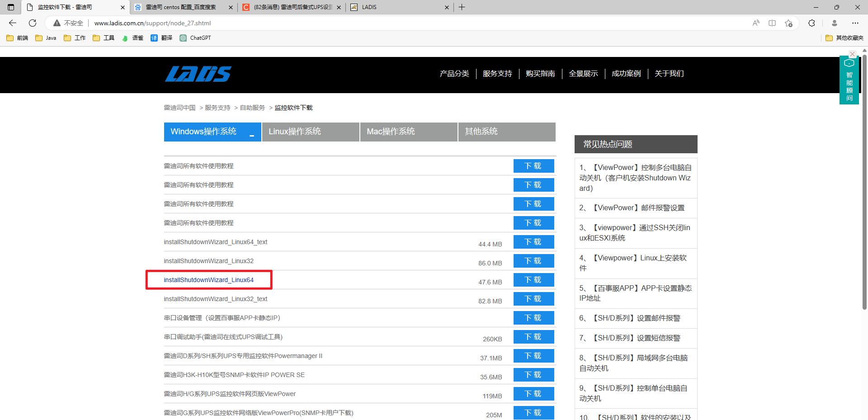
Task: Open the 购买指南 nav menu
Action: (x=540, y=74)
